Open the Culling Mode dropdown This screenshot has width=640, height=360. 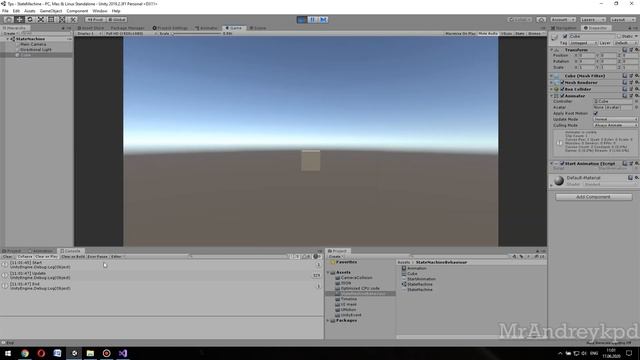615,125
